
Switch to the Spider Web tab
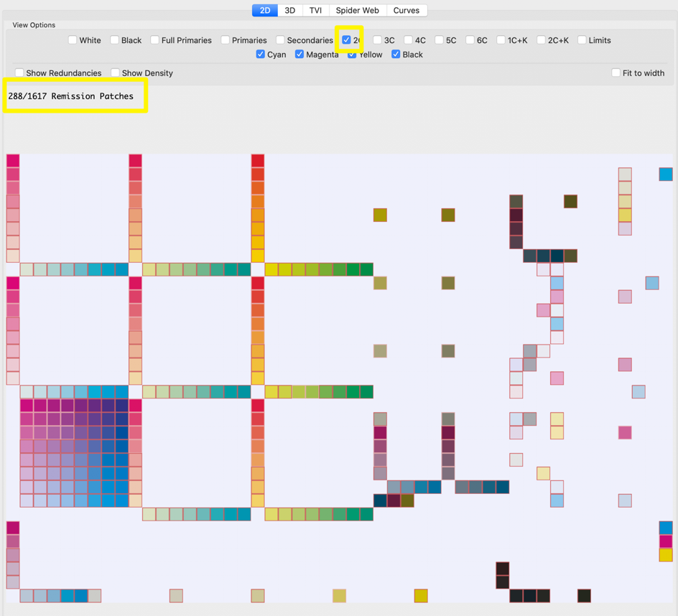pos(357,10)
